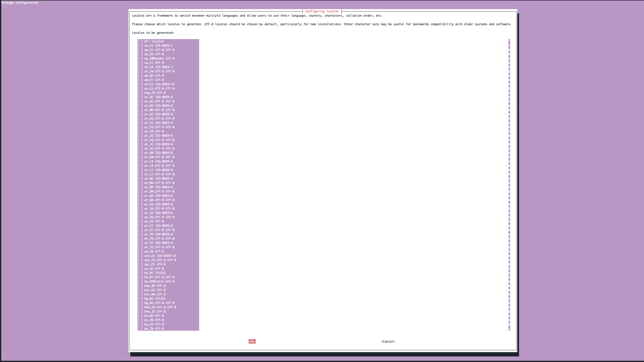This screenshot has height=362, width=644.
Task: Click the scrollbar down arrow
Action: click(x=509, y=329)
